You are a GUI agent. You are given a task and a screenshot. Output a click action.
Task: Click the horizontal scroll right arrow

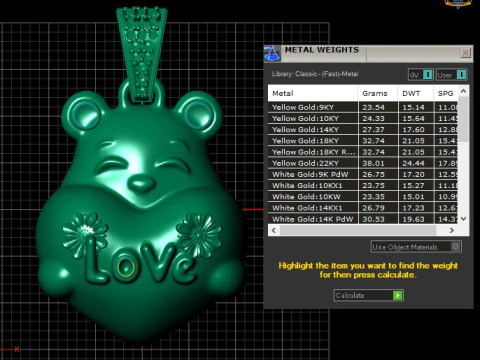click(452, 230)
